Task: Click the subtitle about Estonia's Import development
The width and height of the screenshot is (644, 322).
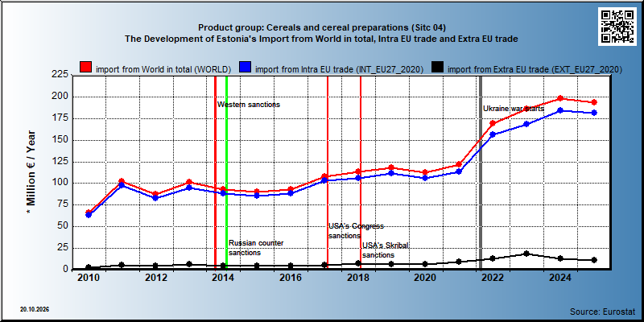Action: coord(321,39)
